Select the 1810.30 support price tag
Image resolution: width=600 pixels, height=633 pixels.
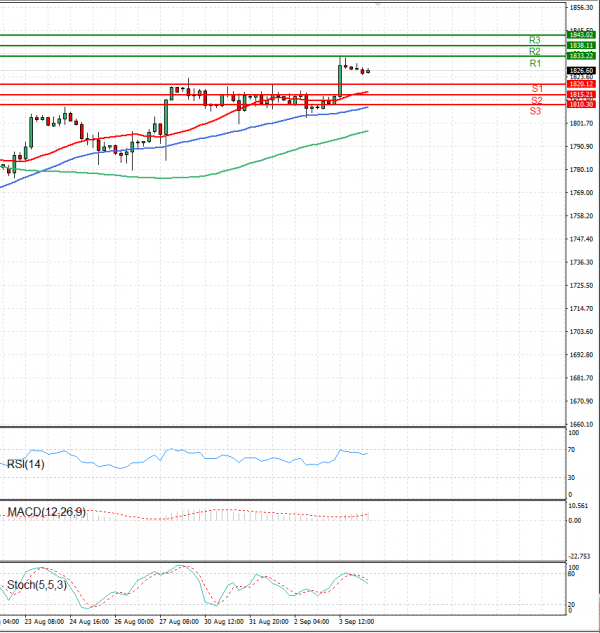[581, 105]
